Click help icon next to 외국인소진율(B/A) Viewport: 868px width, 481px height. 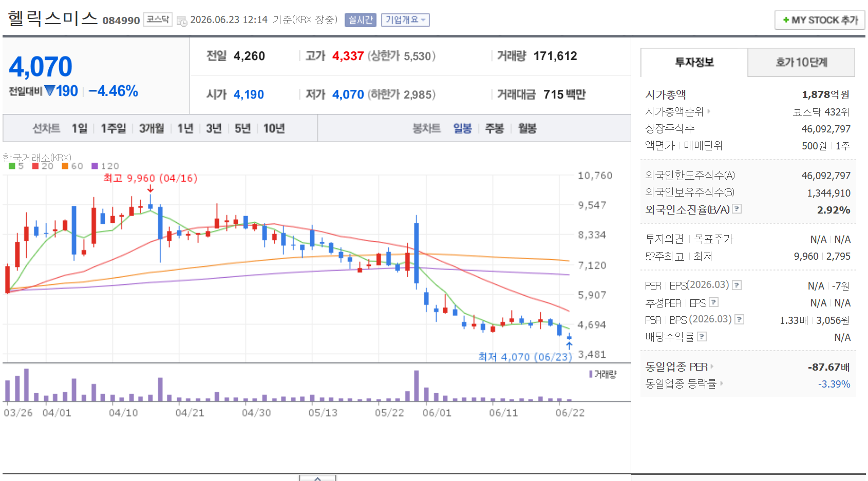coord(737,209)
